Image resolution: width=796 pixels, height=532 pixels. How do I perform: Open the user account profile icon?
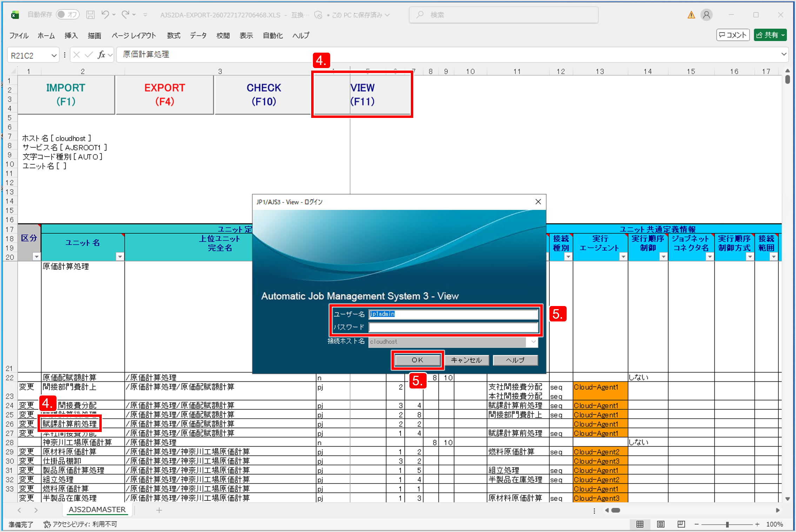tap(706, 15)
